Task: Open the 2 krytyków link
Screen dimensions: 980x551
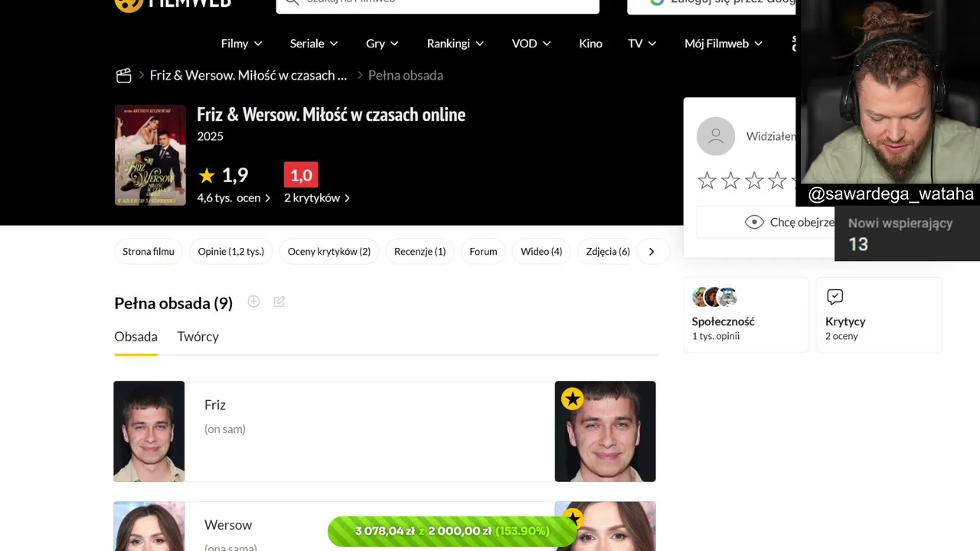Action: pos(317,197)
